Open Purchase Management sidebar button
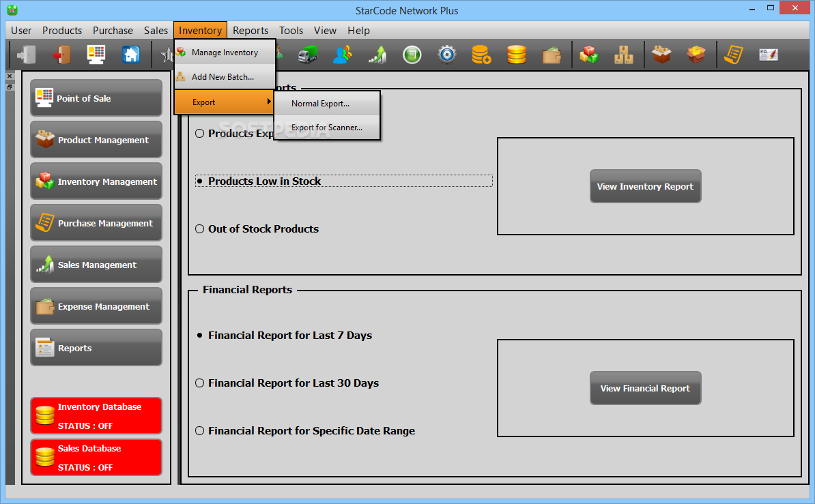815x504 pixels. 96,223
